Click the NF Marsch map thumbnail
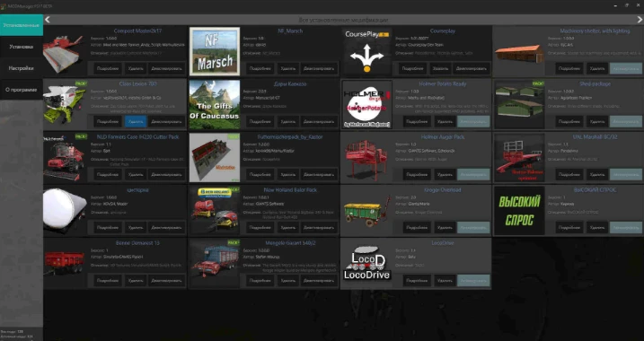The image size is (644, 341). pos(215,51)
